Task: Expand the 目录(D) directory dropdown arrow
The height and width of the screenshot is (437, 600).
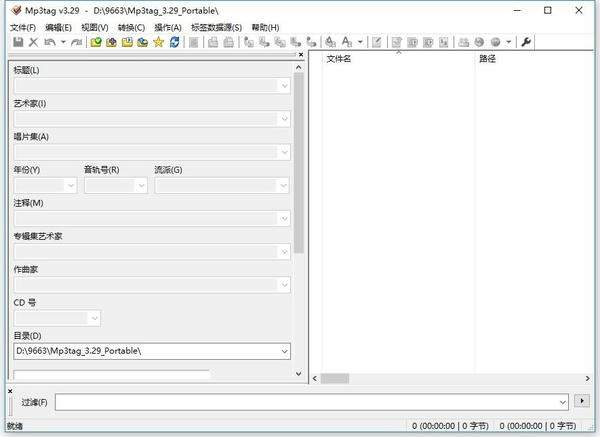Action: coord(284,351)
